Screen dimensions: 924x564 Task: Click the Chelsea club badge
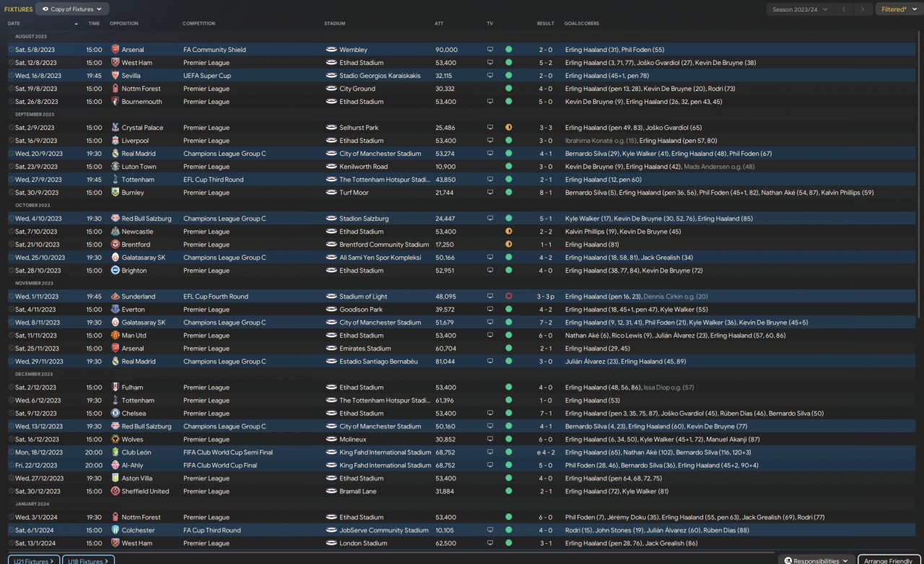click(x=115, y=414)
